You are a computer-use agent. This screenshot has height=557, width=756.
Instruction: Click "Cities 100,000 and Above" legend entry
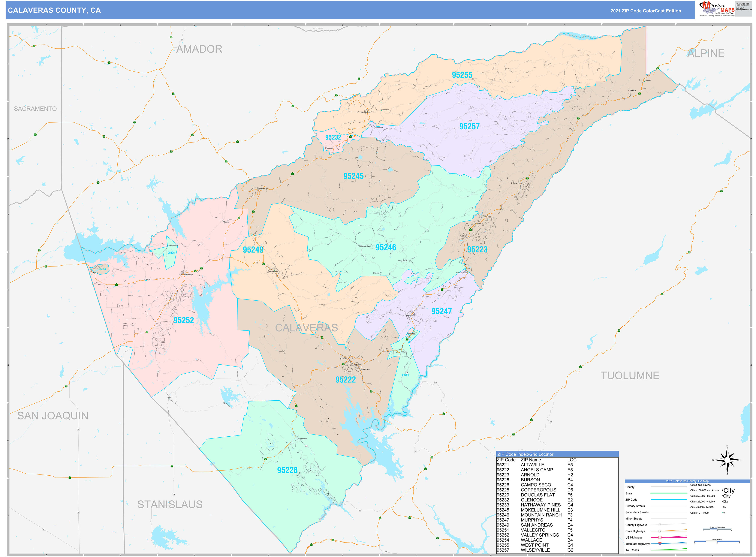point(705,491)
